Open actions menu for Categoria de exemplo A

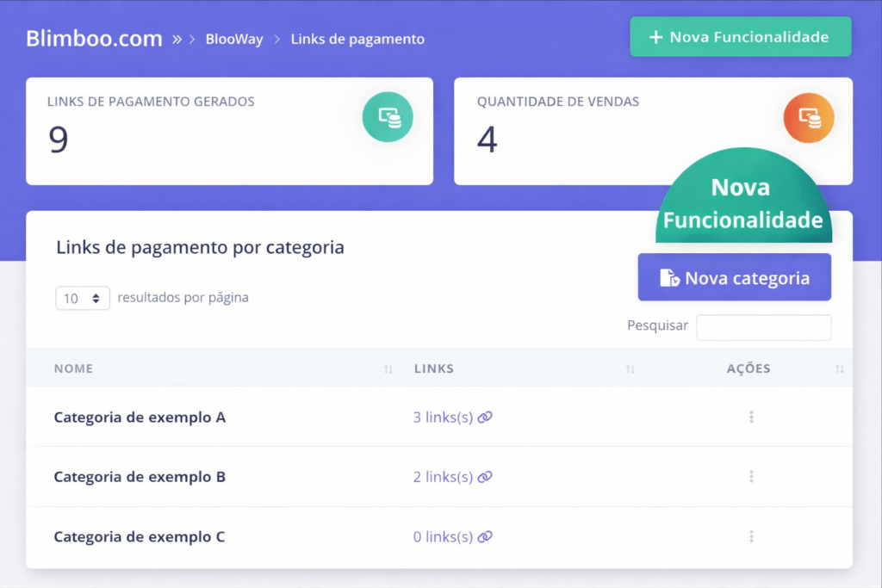751,418
